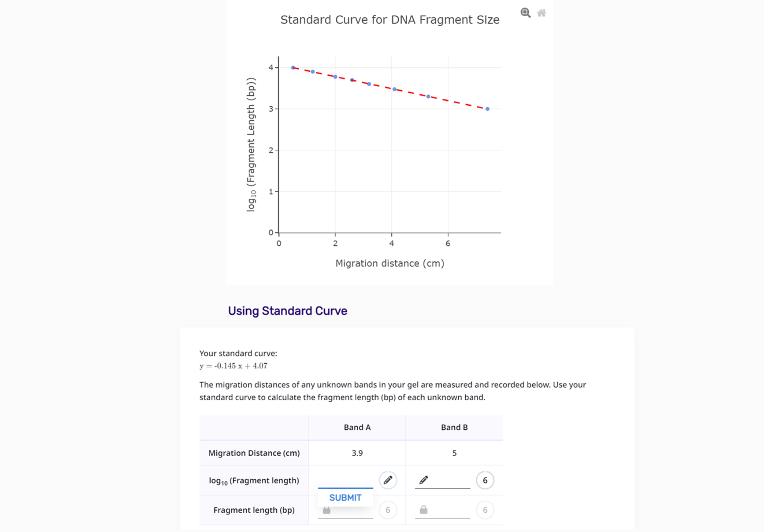Click the Band B log10 input field
Viewport: 764px width, 532px height.
pos(445,484)
